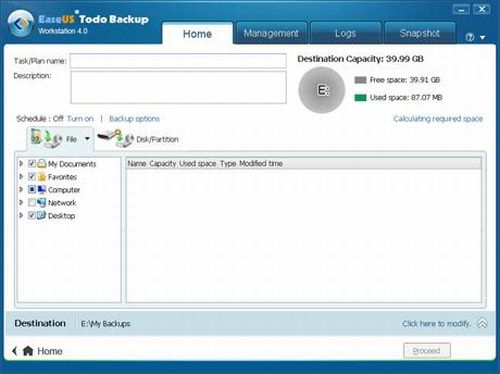Open the help question mark icon
Image resolution: width=500 pixels, height=374 pixels.
coord(470,37)
